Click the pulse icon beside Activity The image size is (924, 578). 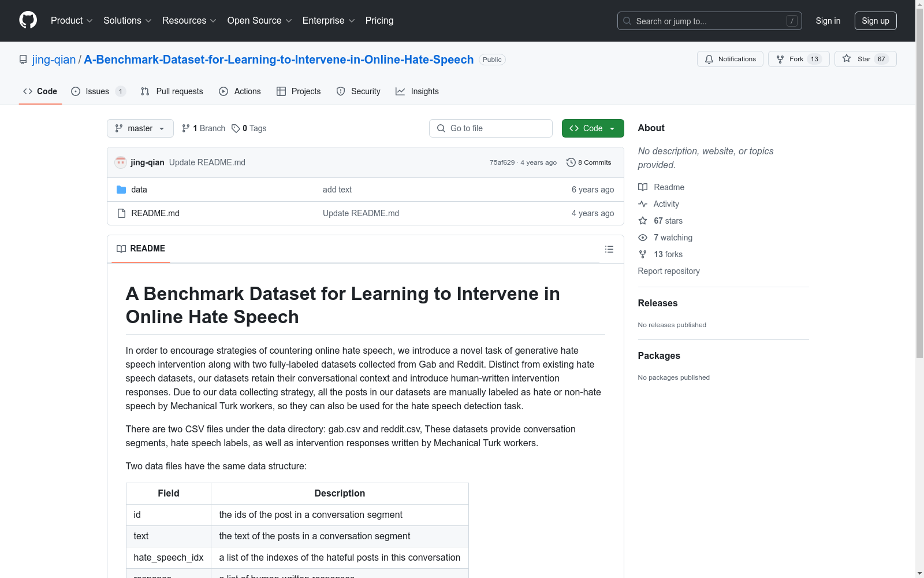tap(643, 204)
